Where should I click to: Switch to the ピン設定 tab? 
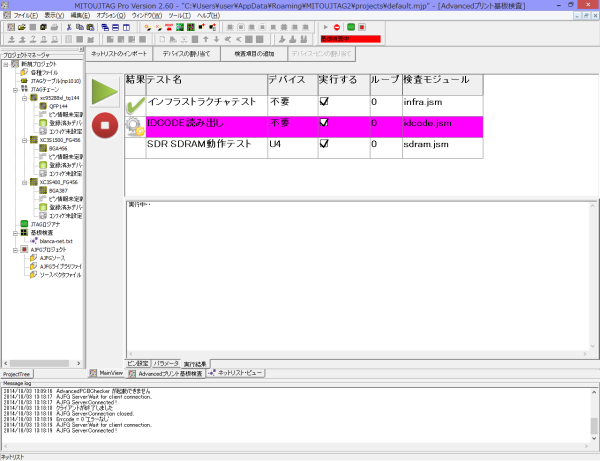138,363
